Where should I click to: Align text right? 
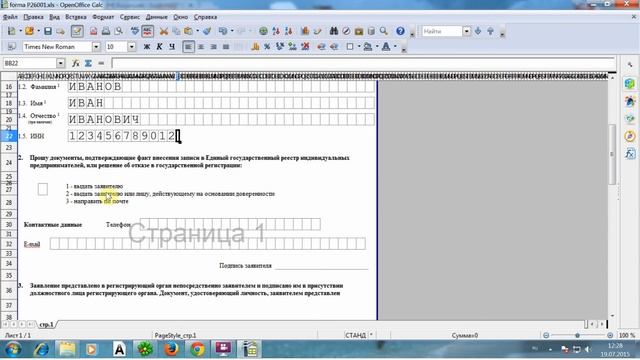[x=213, y=47]
